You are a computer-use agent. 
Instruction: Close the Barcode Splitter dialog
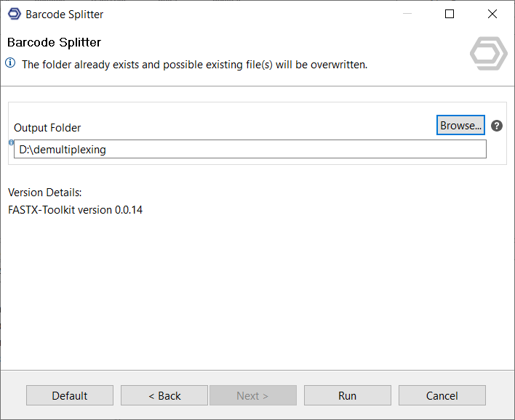492,14
